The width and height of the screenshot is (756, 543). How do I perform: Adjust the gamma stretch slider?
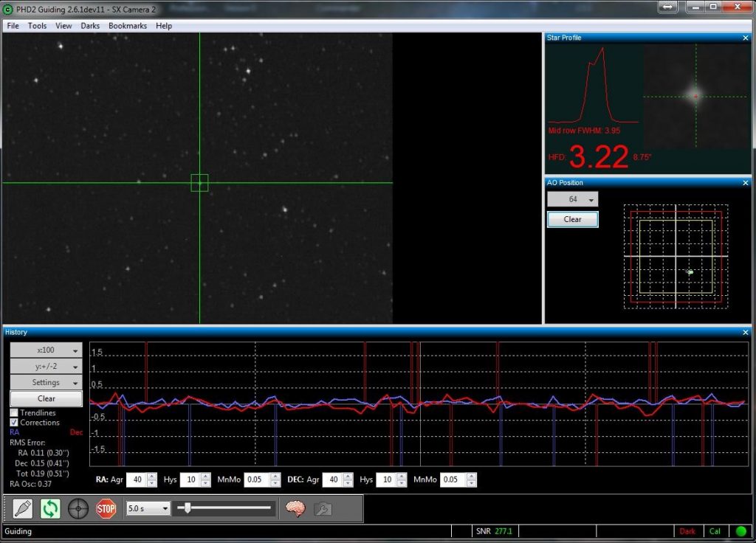pos(187,508)
